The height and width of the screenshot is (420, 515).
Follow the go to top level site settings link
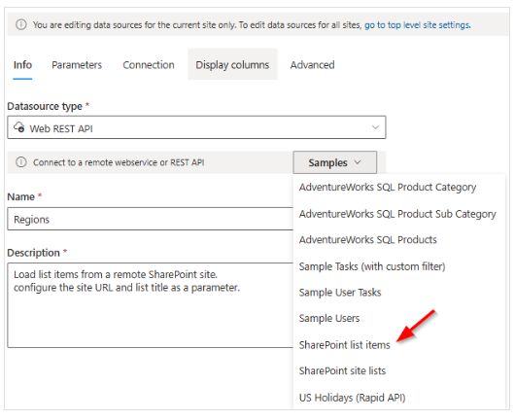[x=418, y=25]
